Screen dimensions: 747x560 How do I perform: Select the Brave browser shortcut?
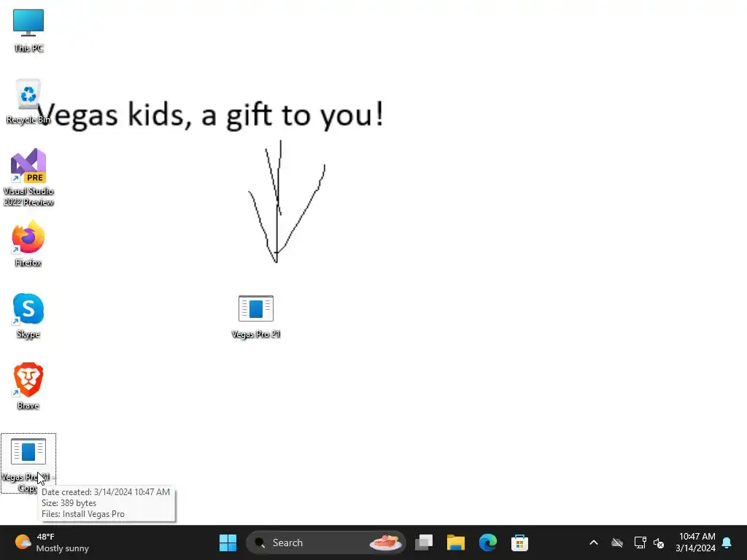[28, 386]
